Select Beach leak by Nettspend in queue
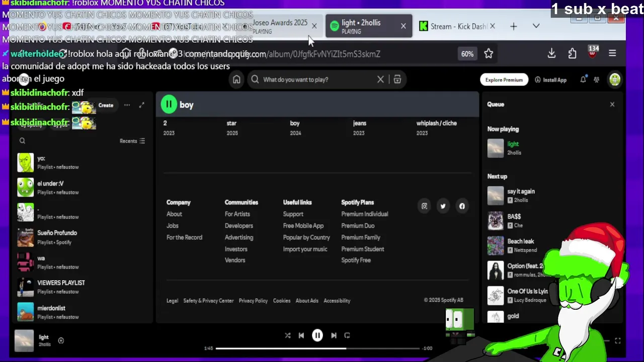644x362 pixels. click(551, 245)
